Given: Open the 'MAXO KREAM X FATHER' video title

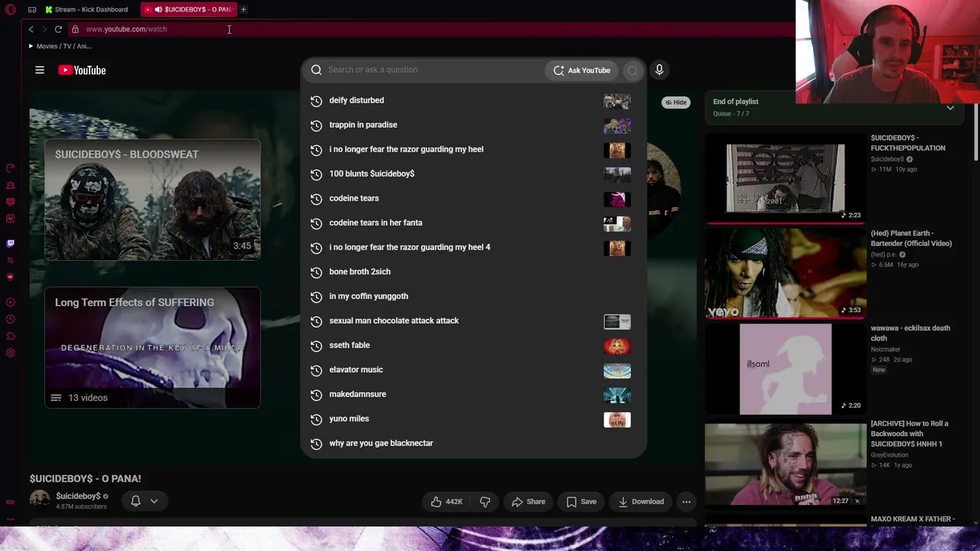Looking at the screenshot, I should tap(913, 519).
